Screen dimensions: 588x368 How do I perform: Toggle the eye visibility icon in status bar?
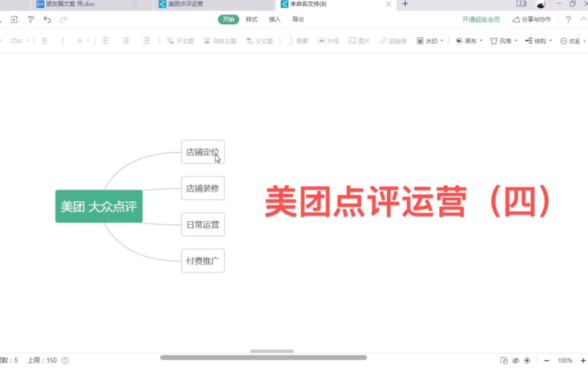516,360
